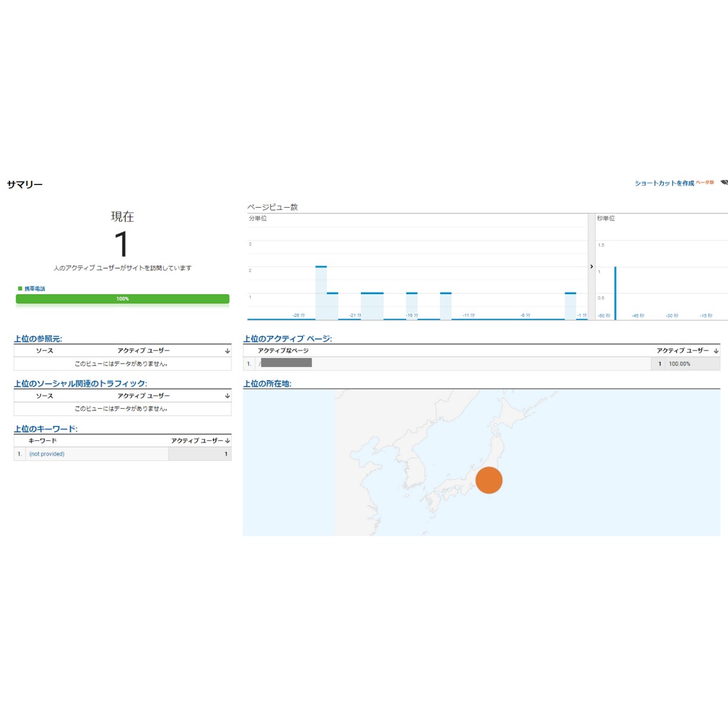
Task: Click the -45 秒 axis label
Action: pos(638,316)
